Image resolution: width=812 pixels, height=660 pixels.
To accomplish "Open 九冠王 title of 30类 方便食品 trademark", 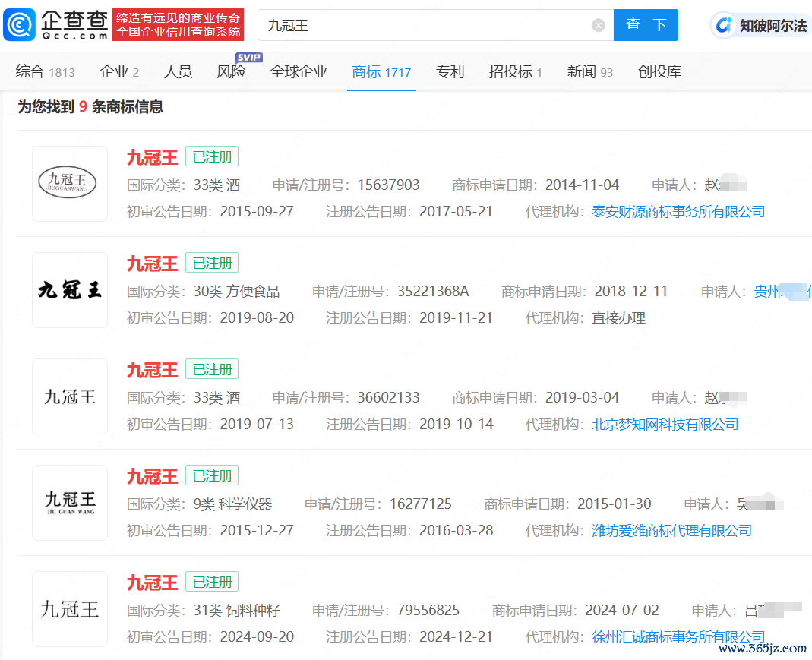I will tap(152, 264).
